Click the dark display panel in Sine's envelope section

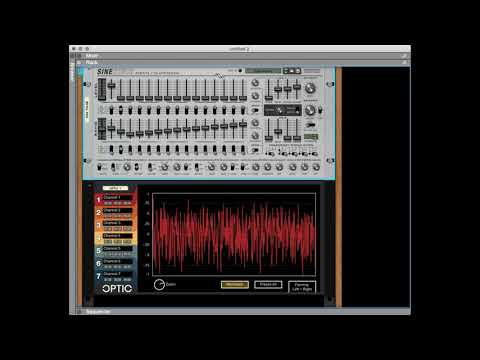(283, 110)
